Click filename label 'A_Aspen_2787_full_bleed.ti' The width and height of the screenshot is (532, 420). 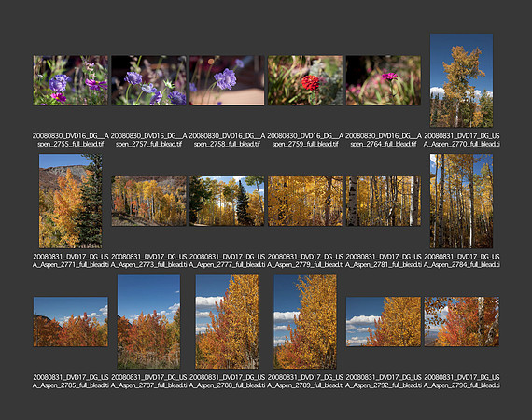[x=148, y=385]
